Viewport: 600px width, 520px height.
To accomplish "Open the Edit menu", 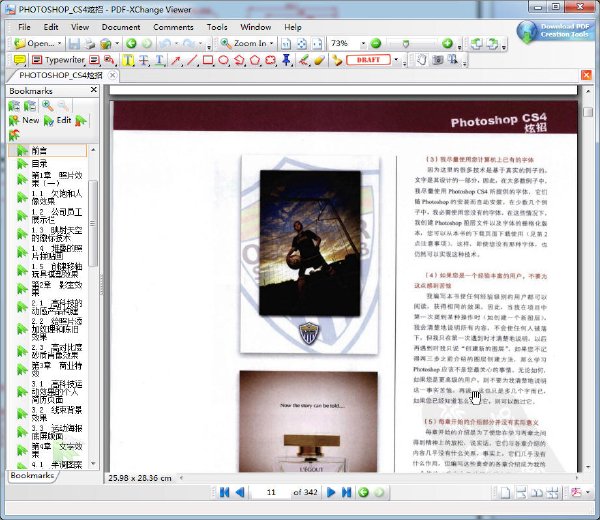I will [x=51, y=27].
